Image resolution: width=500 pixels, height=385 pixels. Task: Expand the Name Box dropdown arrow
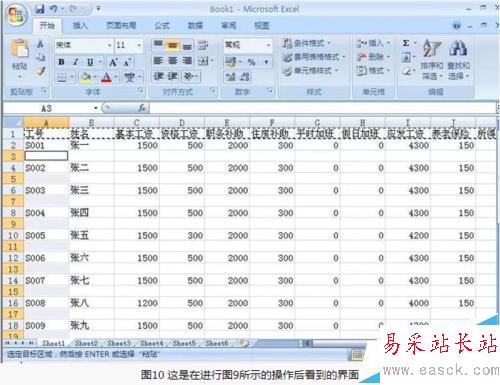tap(96, 108)
